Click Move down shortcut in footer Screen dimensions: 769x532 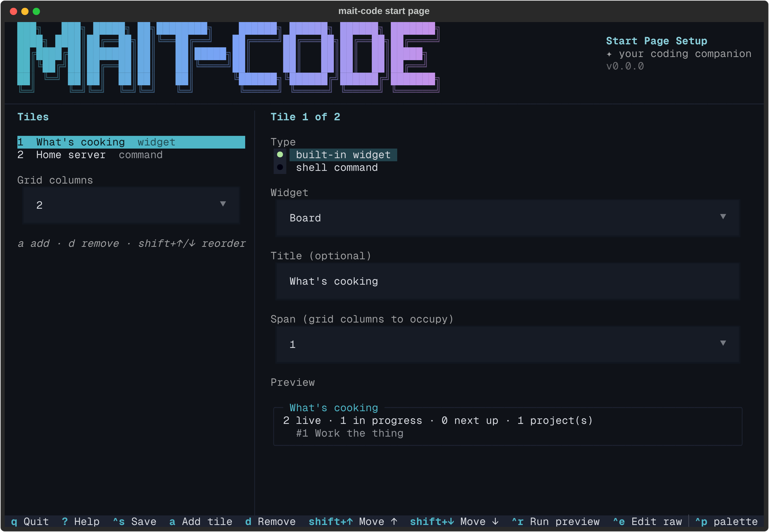(454, 521)
